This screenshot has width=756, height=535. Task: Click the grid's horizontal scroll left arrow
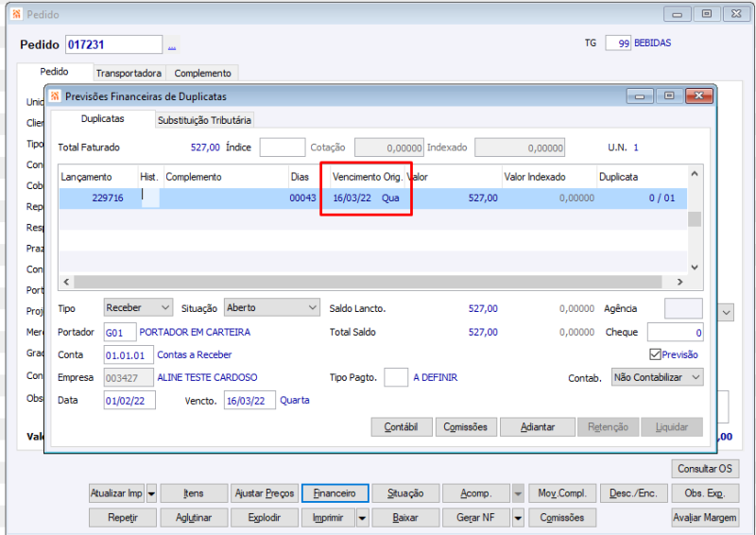click(x=66, y=282)
